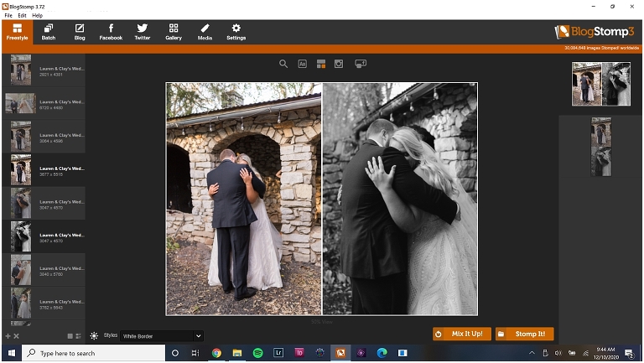
Task: Open the Facebook tab
Action: click(x=111, y=32)
